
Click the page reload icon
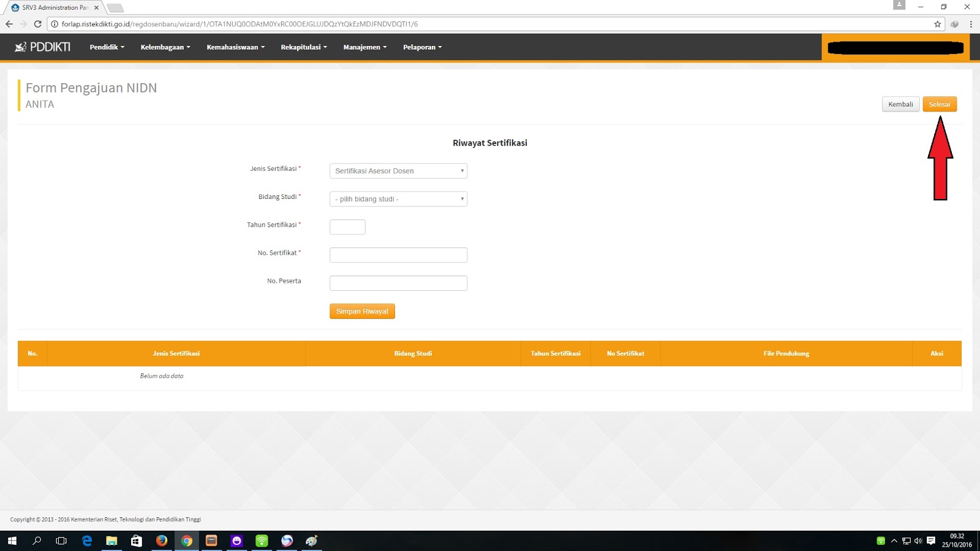click(x=38, y=24)
